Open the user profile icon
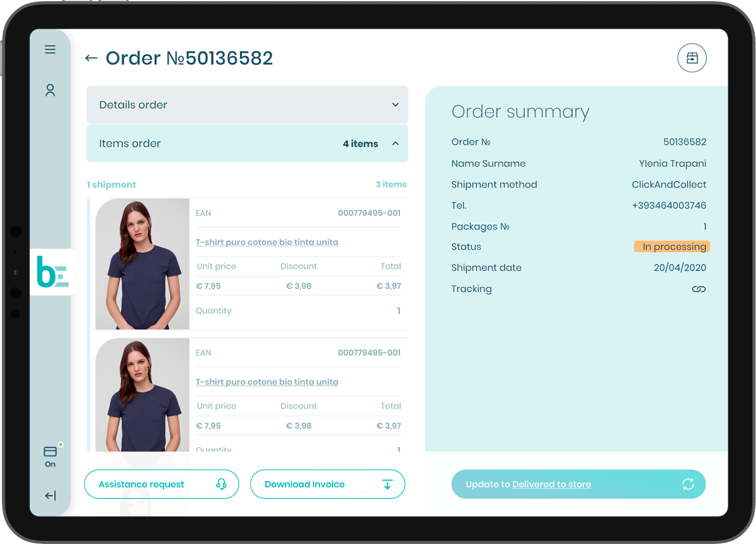Viewport: 756px width, 544px height. point(50,90)
